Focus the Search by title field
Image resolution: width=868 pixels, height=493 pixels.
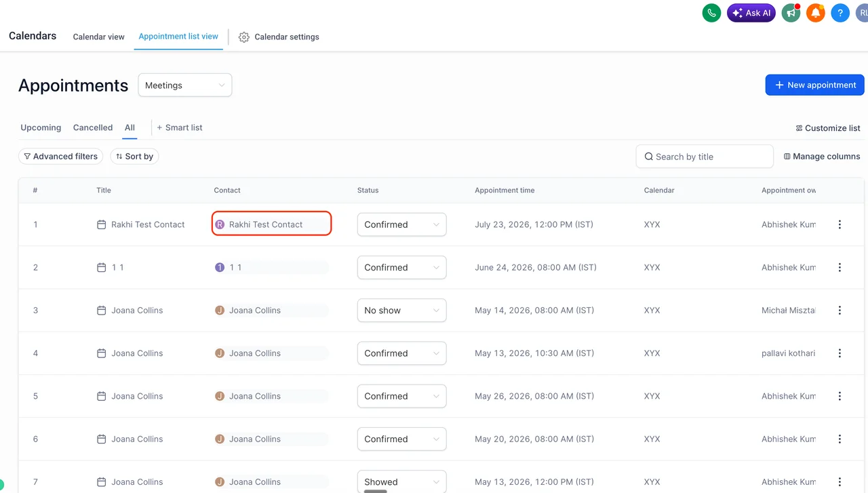pos(705,157)
